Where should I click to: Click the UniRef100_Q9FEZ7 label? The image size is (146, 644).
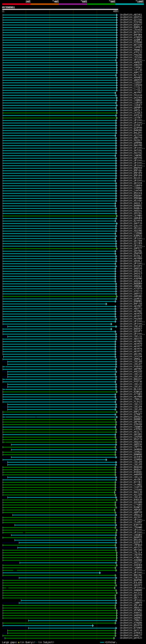click(131, 249)
